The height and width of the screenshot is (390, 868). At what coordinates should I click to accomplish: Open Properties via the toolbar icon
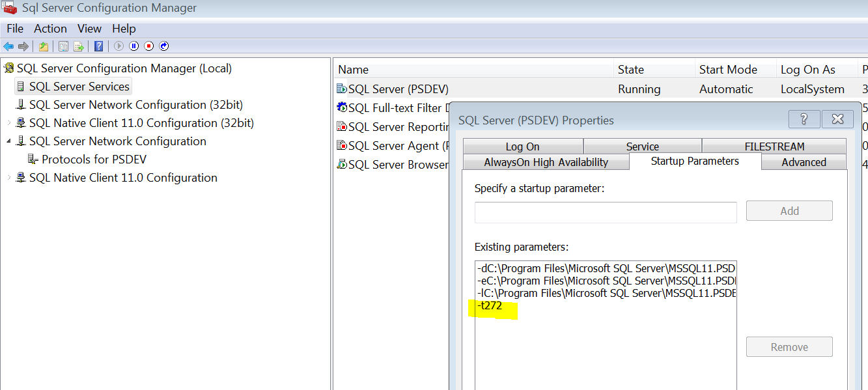[x=63, y=46]
